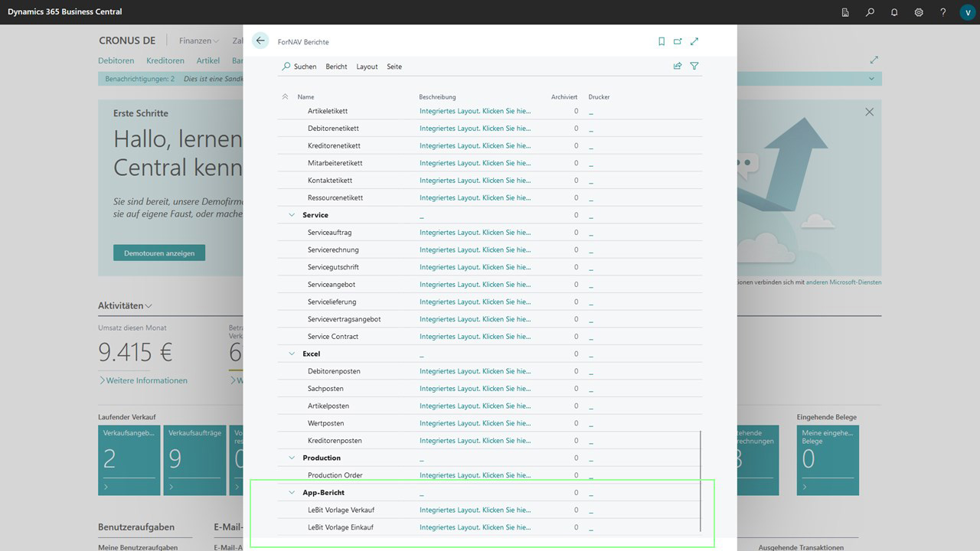980x551 pixels.
Task: Click the global search magnifier icon
Action: tap(870, 12)
